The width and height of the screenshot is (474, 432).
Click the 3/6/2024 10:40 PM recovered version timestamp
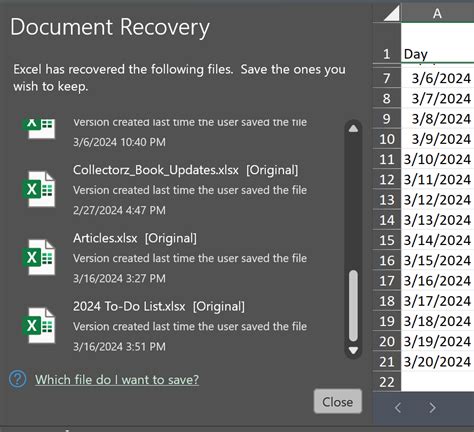point(119,142)
